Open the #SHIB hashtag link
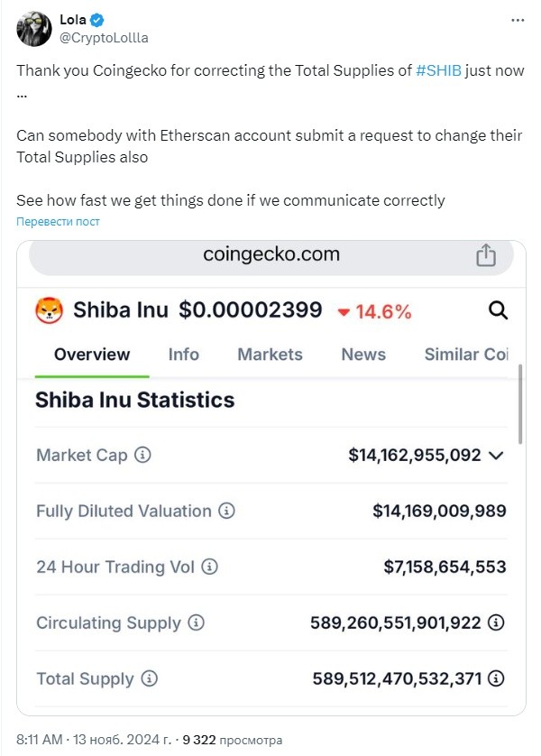Screen dimensions: 541x756 [438, 70]
